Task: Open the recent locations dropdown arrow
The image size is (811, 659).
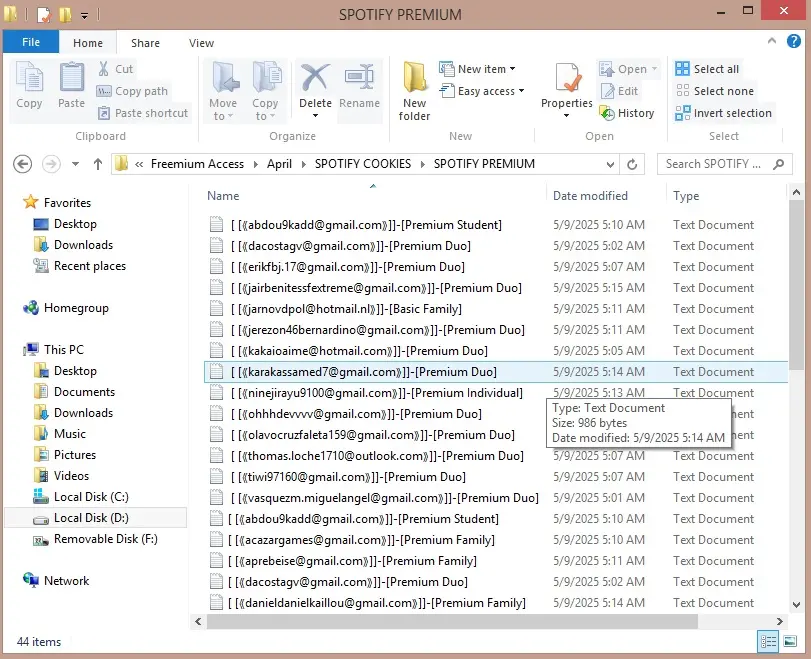Action: 76,164
